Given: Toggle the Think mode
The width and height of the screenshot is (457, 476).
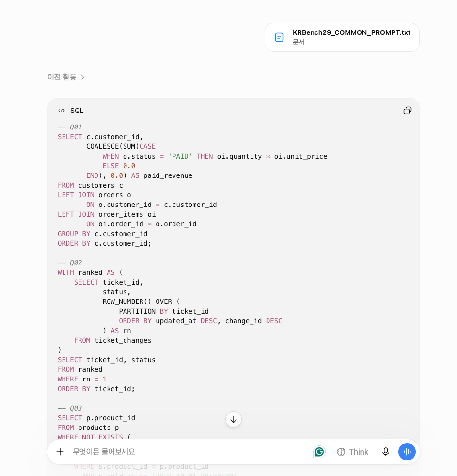Looking at the screenshot, I should pyautogui.click(x=353, y=452).
